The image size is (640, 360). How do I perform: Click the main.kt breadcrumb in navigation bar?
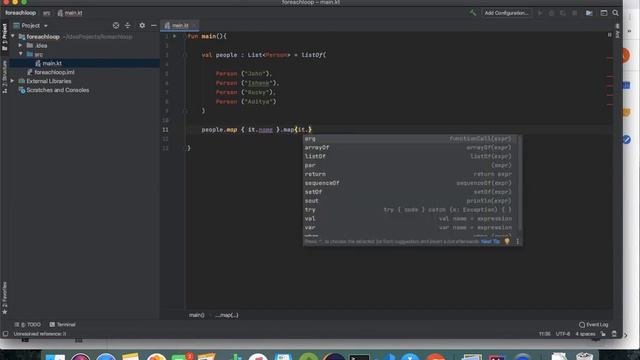70,13
